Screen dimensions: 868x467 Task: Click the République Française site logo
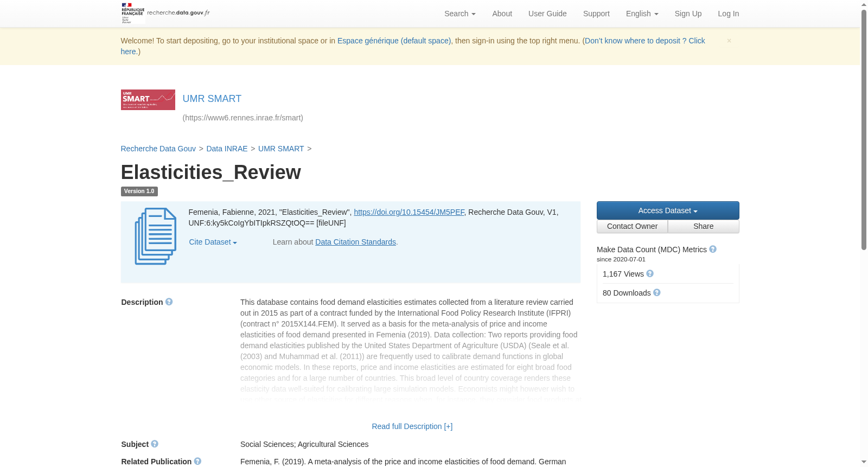(165, 13)
